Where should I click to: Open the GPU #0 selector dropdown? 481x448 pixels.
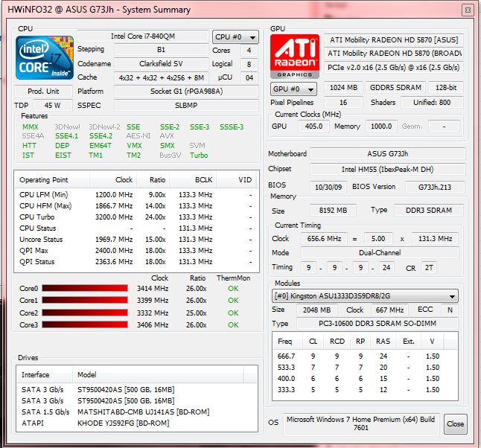click(x=293, y=89)
